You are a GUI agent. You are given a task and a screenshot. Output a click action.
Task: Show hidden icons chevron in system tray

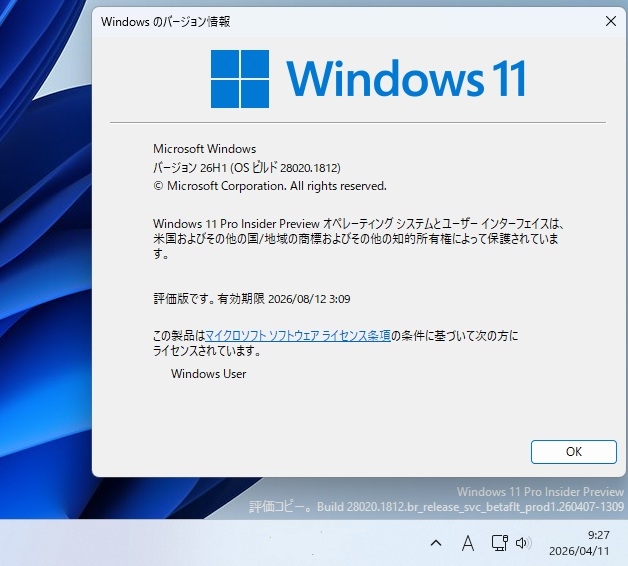pyautogui.click(x=436, y=543)
